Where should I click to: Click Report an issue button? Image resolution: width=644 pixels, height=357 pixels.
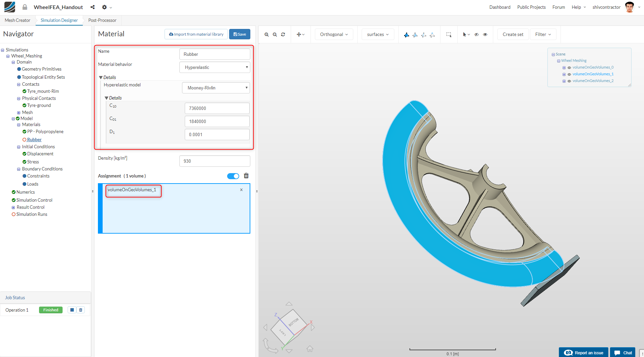point(583,353)
